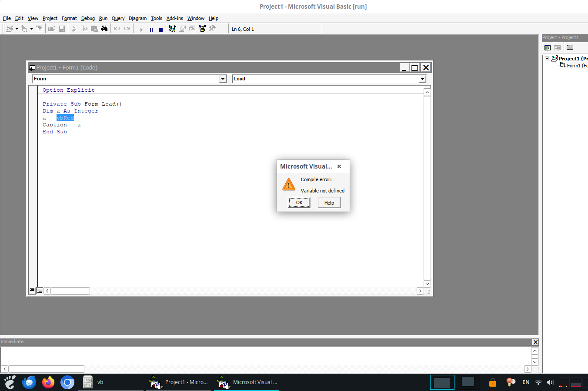Click View Code icon in Project panel
Viewport: 588px width, 391px height.
pos(548,48)
